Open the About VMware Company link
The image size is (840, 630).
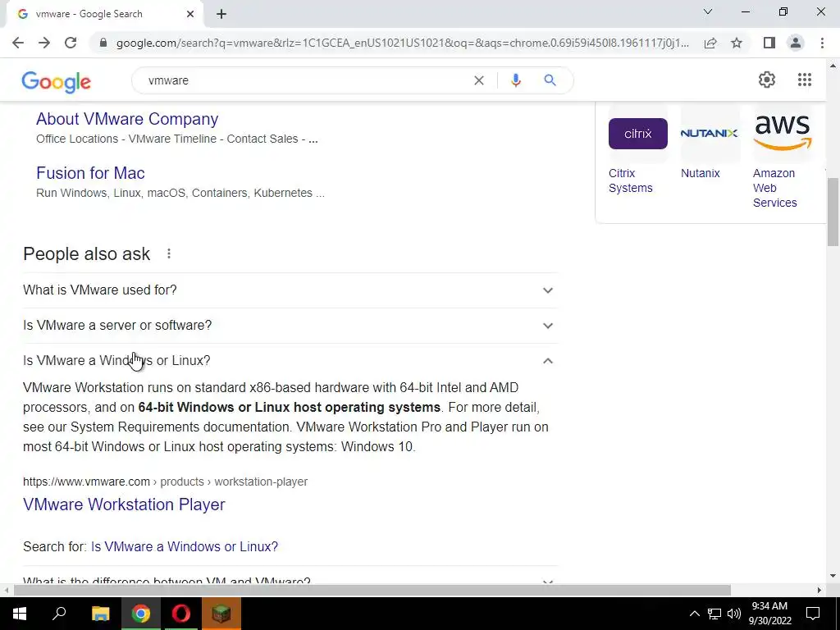coord(127,119)
